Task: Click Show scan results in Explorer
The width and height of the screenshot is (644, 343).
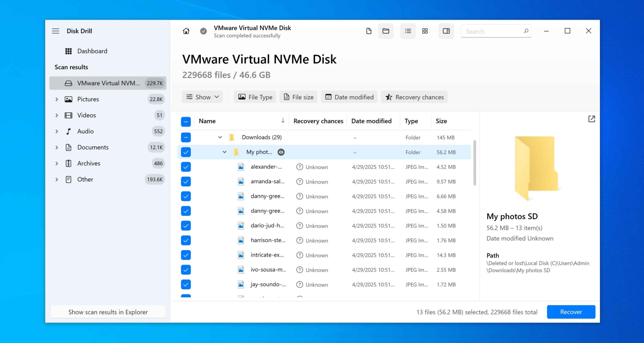Action: 108,312
